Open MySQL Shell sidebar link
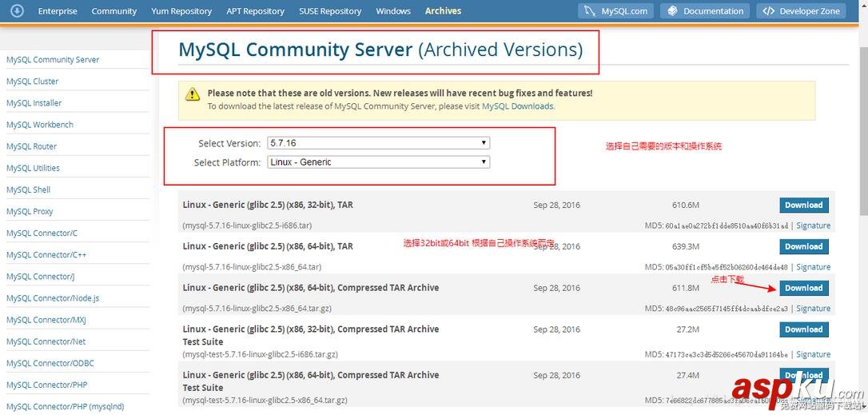The height and width of the screenshot is (415, 868). pyautogui.click(x=28, y=190)
